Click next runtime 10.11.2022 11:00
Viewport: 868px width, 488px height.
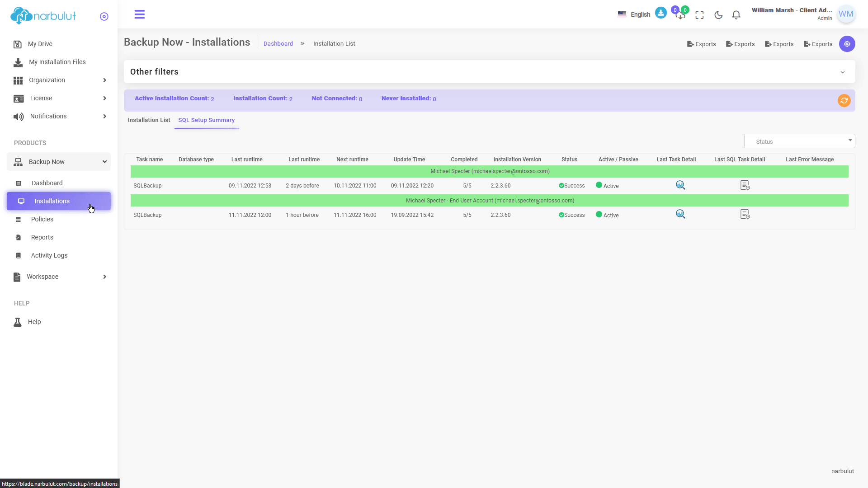pyautogui.click(x=355, y=186)
